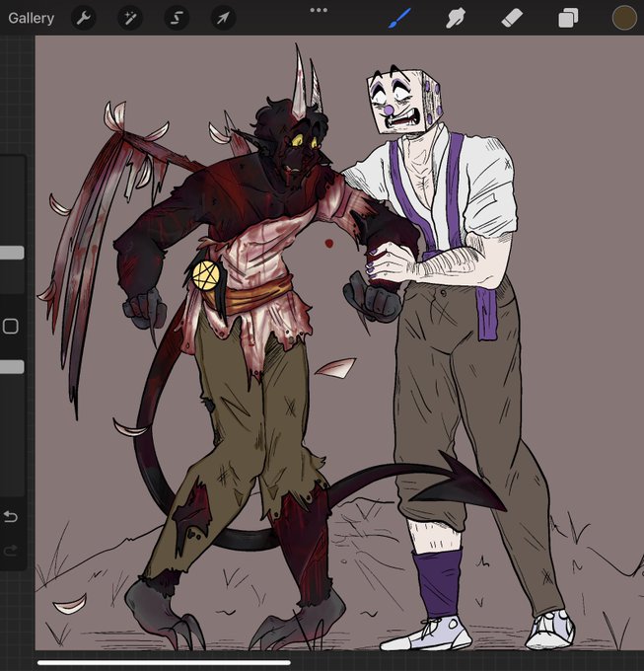Open the brown active color picker

[624, 18]
